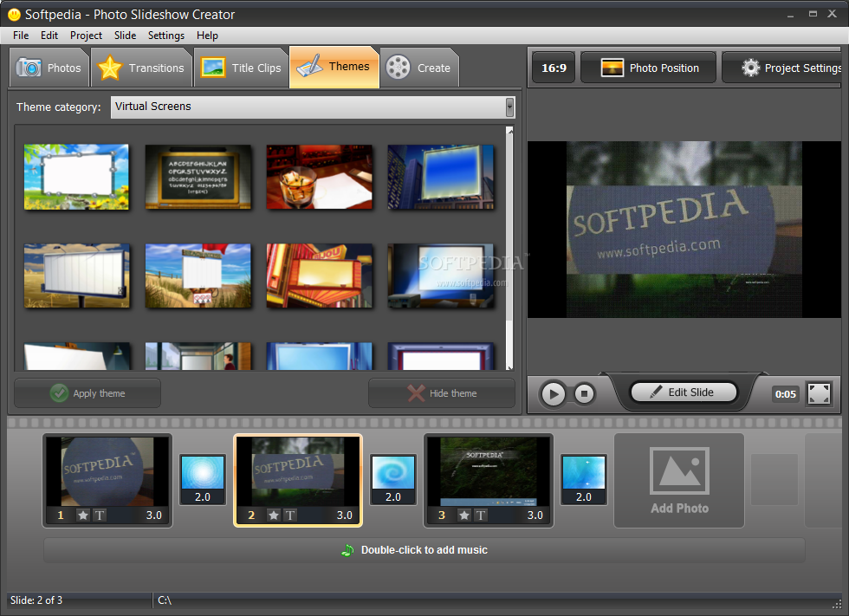
Task: Click the T text icon on slide 1
Action: click(x=100, y=515)
